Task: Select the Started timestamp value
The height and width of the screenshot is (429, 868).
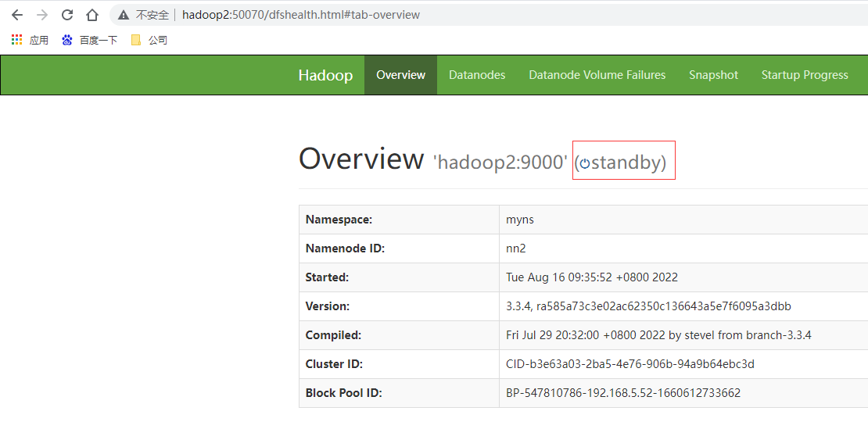Action: click(592, 277)
